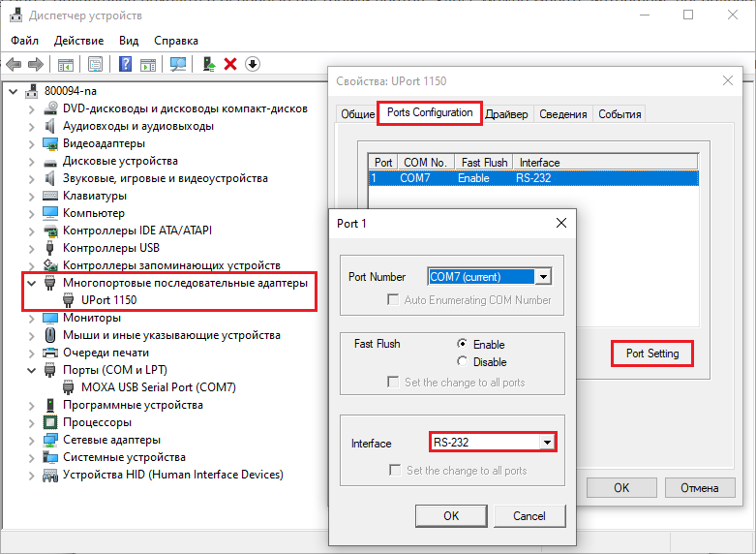
Task: Open the Interface RS-232 dropdown
Action: point(547,443)
